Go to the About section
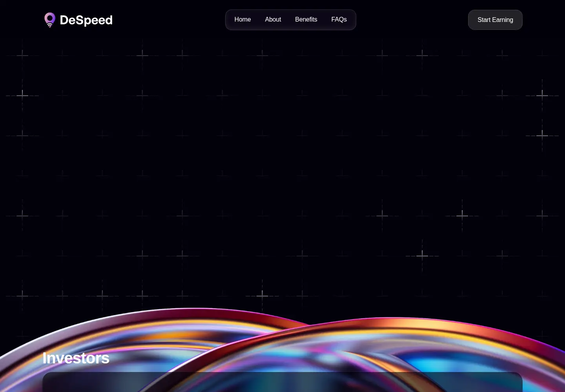 tap(273, 20)
